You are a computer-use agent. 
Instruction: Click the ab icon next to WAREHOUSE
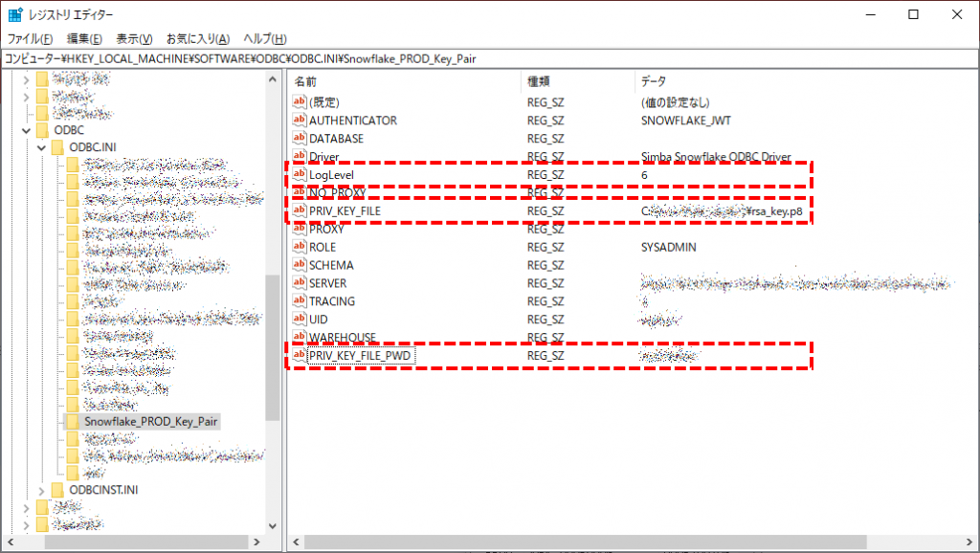(x=299, y=337)
